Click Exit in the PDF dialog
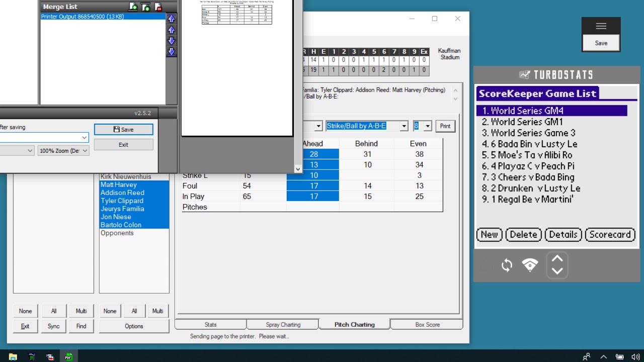This screenshot has height=362, width=644. click(123, 144)
